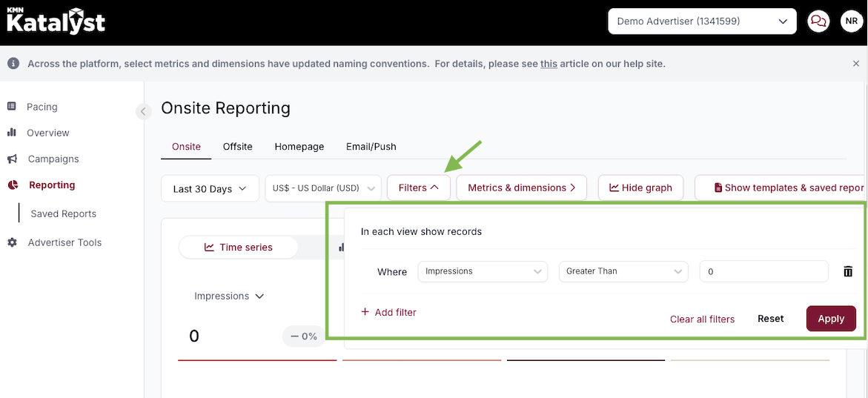Change the US Dollar currency dropdown

coord(323,189)
